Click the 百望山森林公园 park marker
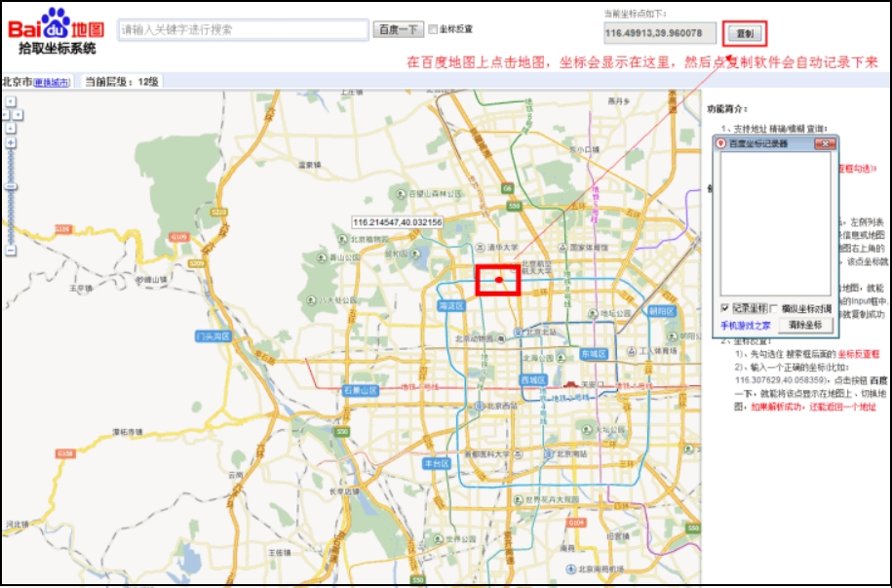Viewport: 892px width, 588px height. tap(401, 194)
